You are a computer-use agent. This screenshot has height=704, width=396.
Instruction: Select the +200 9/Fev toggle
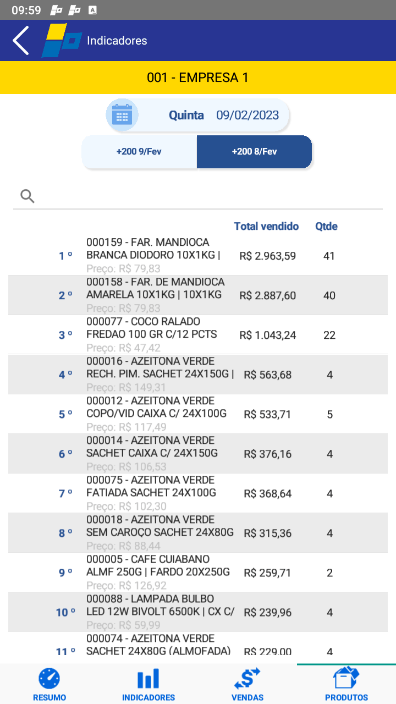(139, 152)
